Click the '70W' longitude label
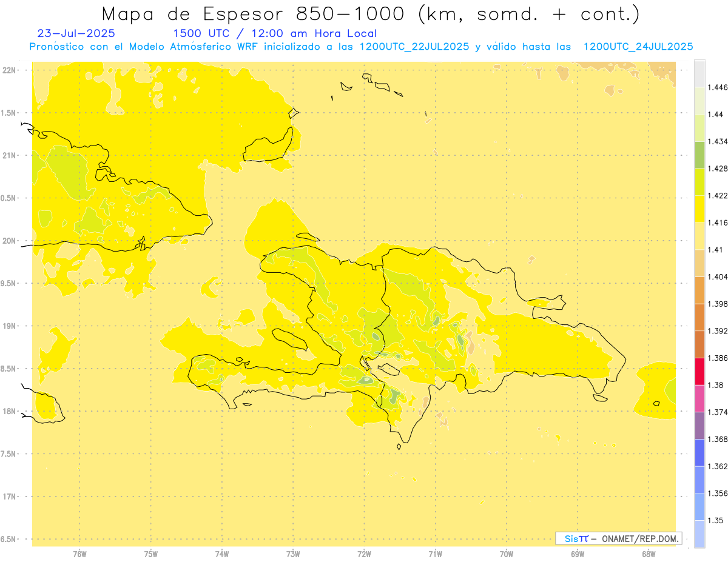Screen dimensions: 728x562 [507, 554]
